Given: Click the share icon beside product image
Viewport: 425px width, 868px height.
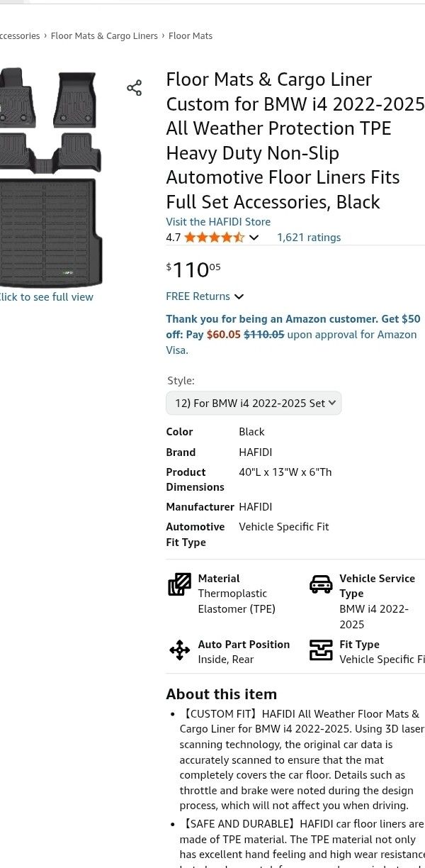Looking at the screenshot, I should 134,88.
